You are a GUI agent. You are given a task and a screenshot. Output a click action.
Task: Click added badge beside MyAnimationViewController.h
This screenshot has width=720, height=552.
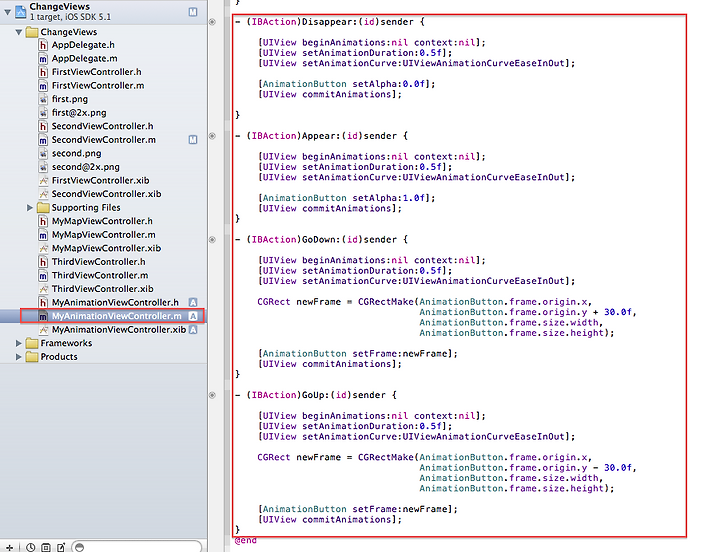193,302
